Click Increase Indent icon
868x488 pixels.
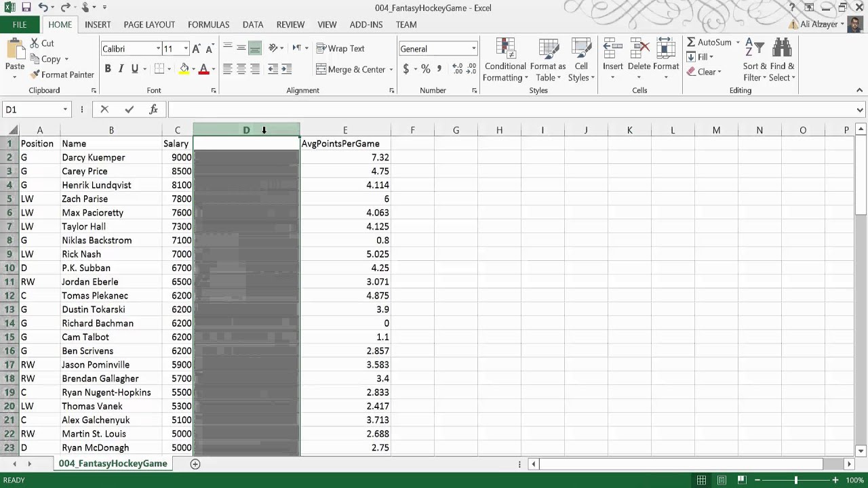pyautogui.click(x=286, y=69)
